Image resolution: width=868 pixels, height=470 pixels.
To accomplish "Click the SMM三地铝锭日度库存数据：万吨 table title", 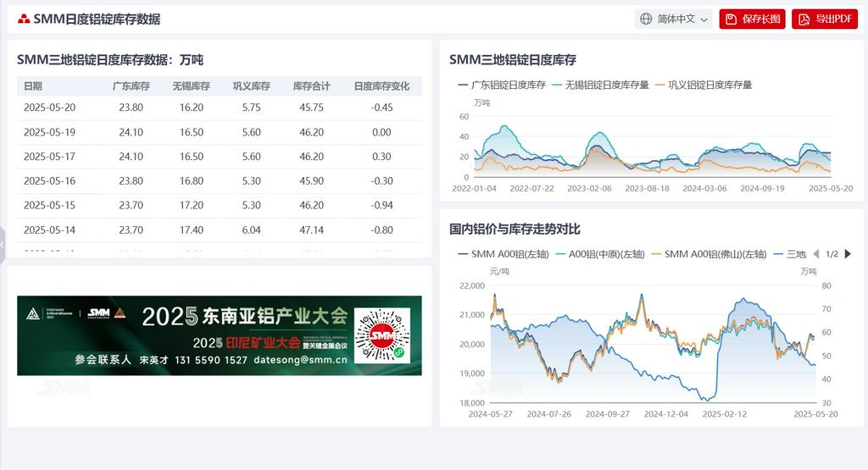I will pos(110,60).
